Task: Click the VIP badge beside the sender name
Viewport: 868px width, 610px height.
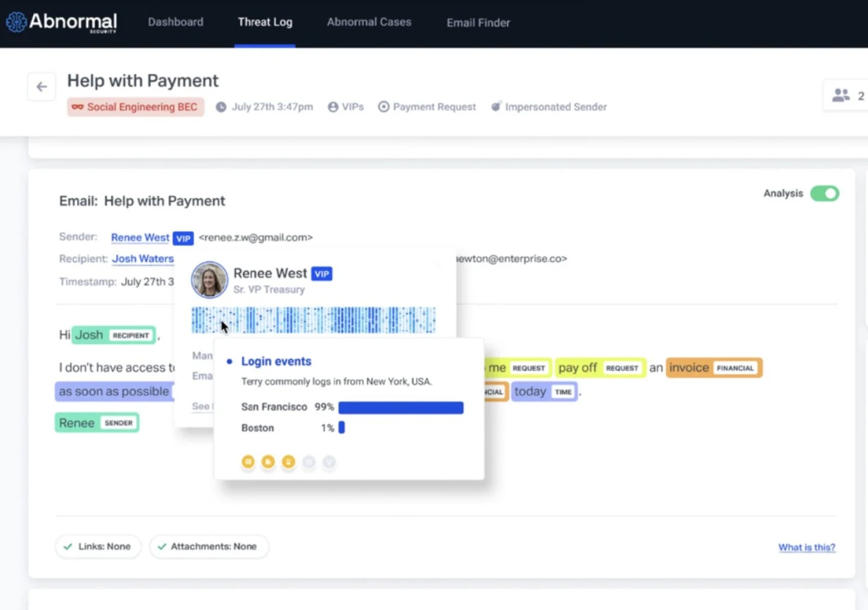Action: click(183, 238)
